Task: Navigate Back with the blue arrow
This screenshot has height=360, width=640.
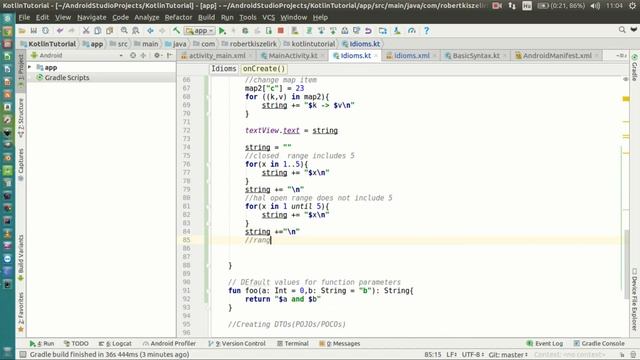Action: [x=150, y=31]
